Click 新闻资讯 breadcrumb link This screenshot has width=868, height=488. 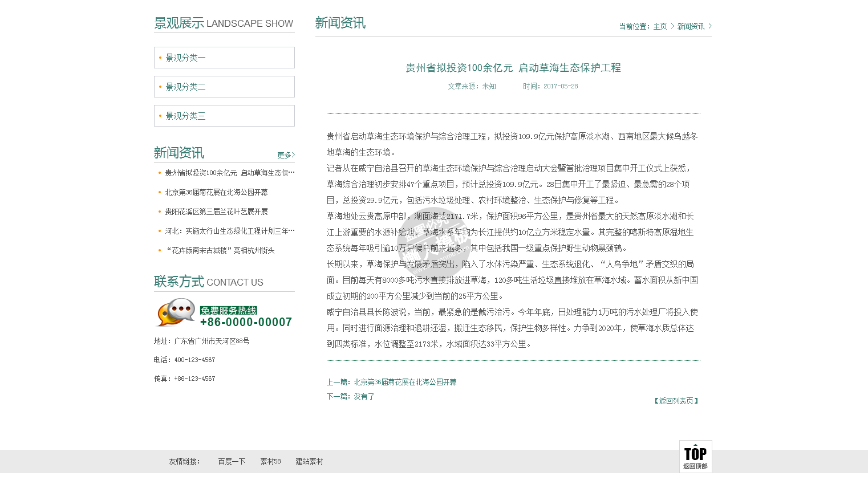691,26
